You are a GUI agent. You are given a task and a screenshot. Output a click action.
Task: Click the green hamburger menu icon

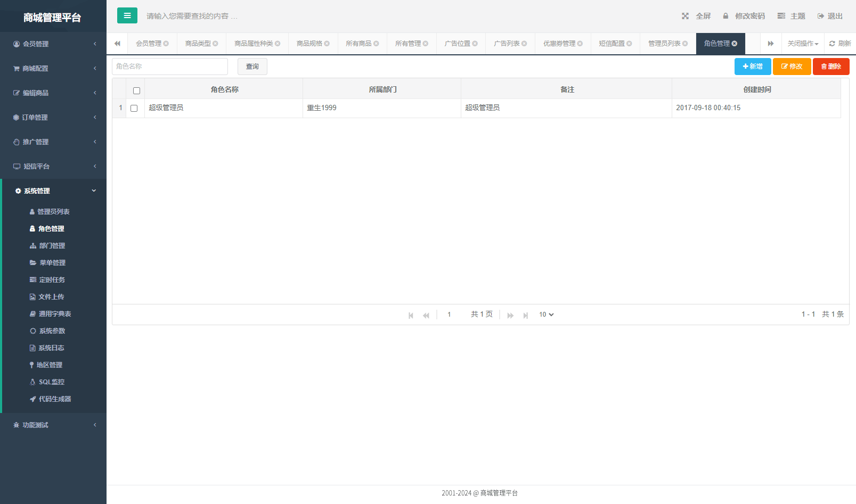(127, 15)
